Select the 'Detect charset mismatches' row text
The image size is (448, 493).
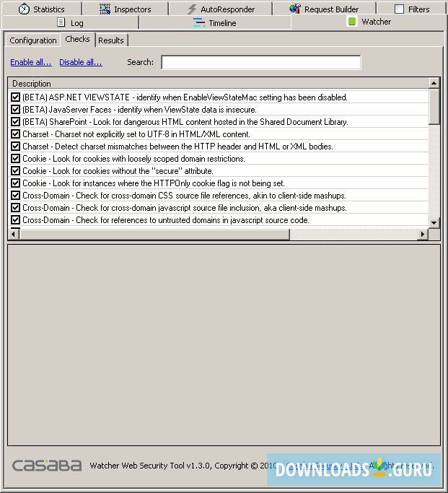point(177,147)
